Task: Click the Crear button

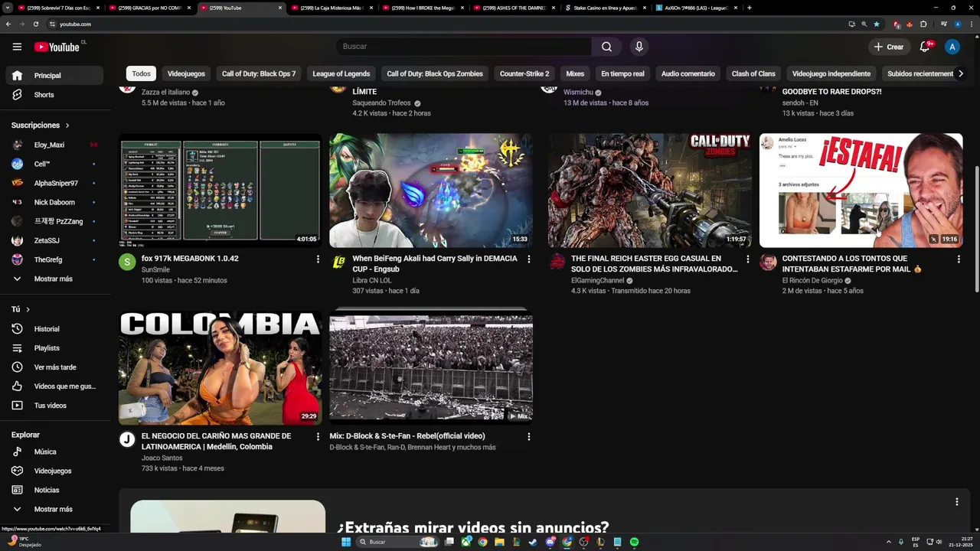Action: [x=889, y=47]
